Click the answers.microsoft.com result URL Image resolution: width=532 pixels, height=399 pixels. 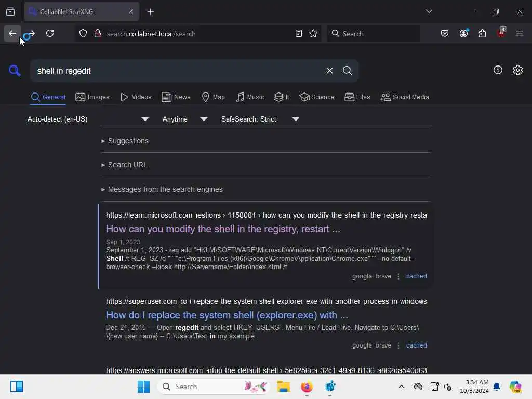[x=267, y=370]
